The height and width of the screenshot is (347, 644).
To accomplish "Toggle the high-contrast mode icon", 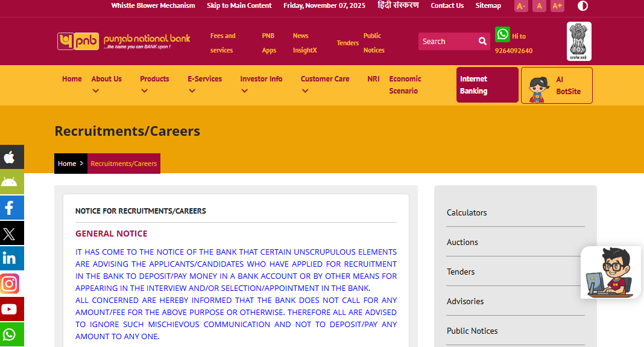I will coord(582,6).
